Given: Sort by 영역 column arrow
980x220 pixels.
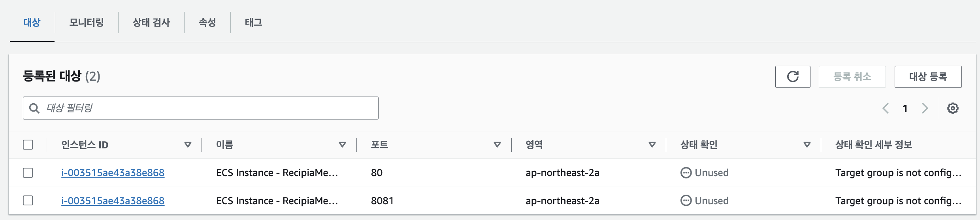Looking at the screenshot, I should pyautogui.click(x=652, y=145).
